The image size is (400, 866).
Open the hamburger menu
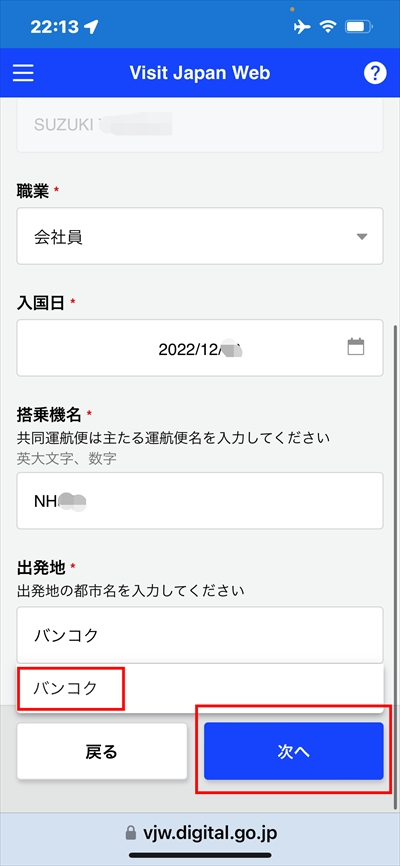tap(23, 73)
